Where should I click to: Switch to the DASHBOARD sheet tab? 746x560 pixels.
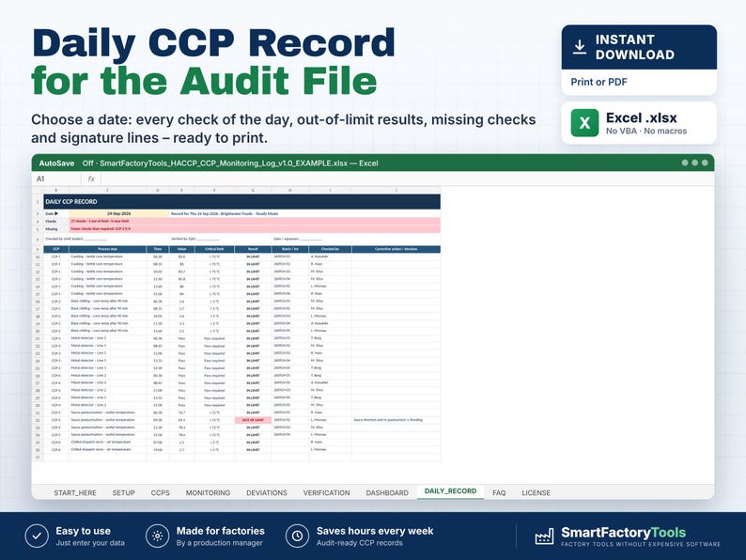click(387, 493)
